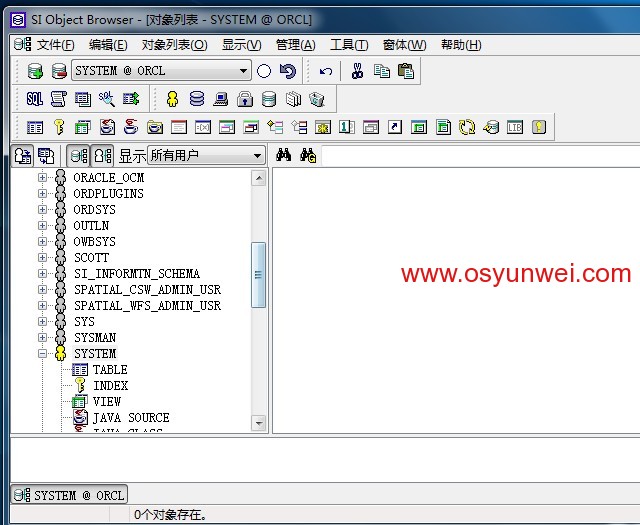Click the tree scrollbar up arrow
The image size is (640, 525).
[x=259, y=178]
